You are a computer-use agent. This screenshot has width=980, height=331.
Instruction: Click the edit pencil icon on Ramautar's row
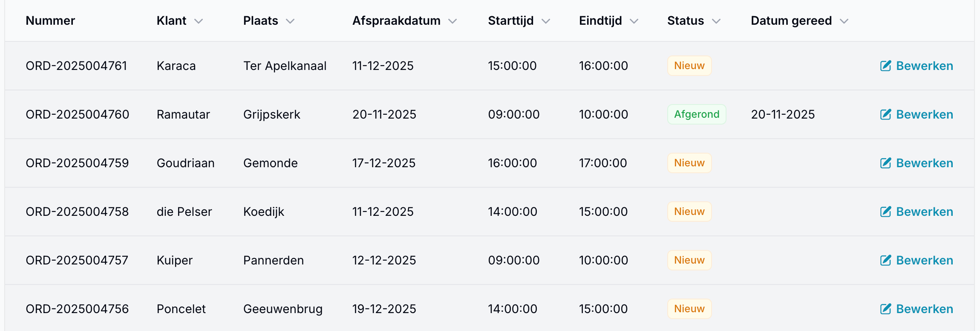pyautogui.click(x=886, y=114)
